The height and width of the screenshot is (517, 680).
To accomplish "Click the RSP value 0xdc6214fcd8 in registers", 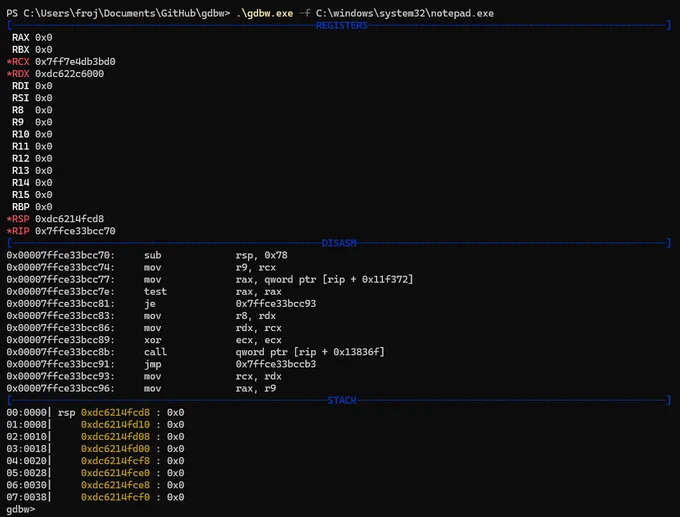I will click(x=69, y=219).
